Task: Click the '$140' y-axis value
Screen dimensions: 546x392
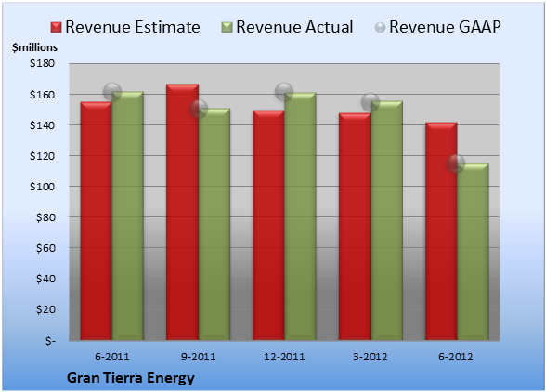Action: coord(42,125)
